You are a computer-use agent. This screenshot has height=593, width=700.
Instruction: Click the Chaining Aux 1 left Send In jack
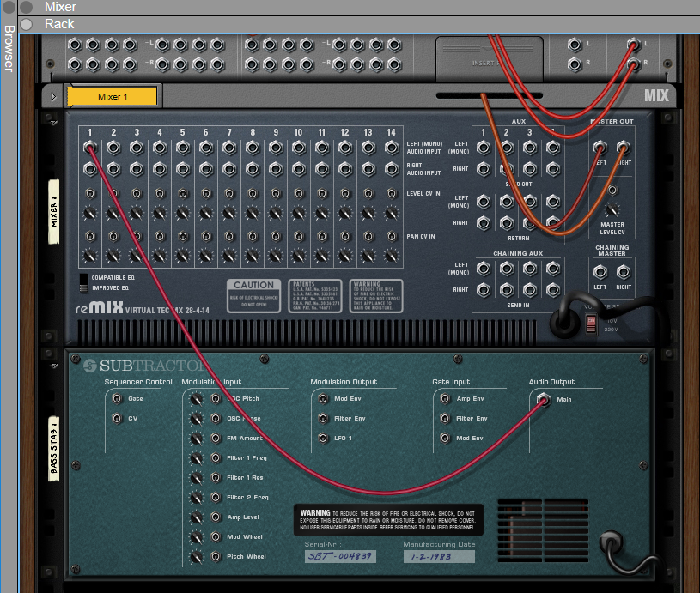pos(484,269)
